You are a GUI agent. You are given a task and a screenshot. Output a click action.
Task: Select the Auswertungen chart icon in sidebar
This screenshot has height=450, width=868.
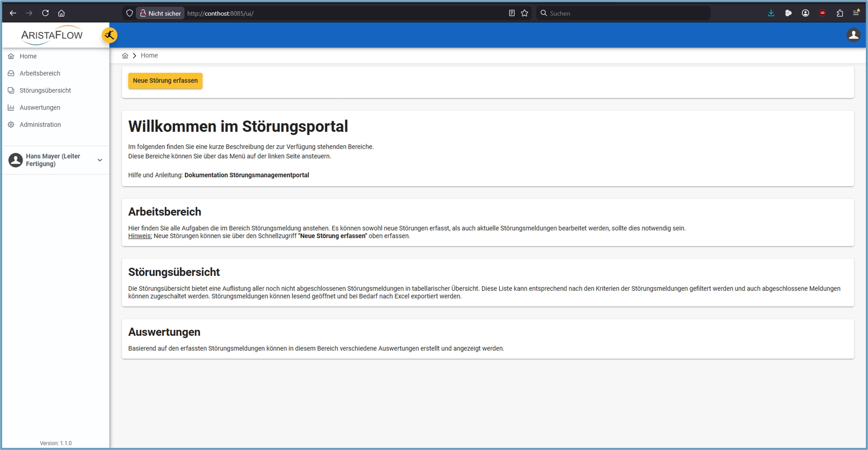(x=11, y=108)
